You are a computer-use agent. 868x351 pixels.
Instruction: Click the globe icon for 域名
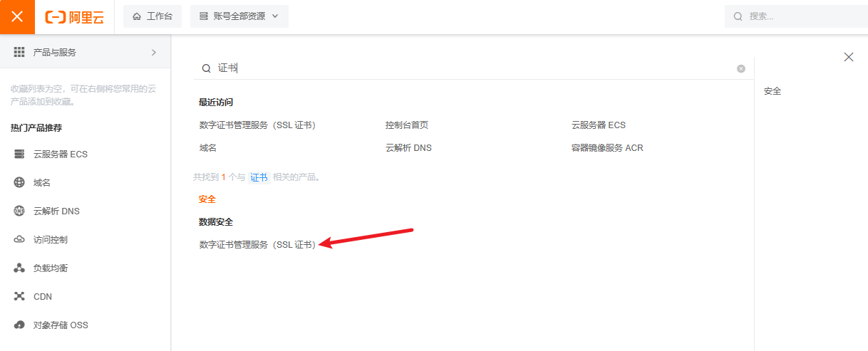tap(19, 182)
